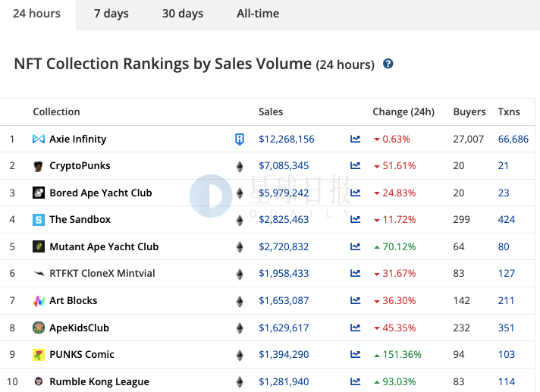540x392 pixels.
Task: Click Ethereum icon in Art Blocks row
Action: click(240, 302)
